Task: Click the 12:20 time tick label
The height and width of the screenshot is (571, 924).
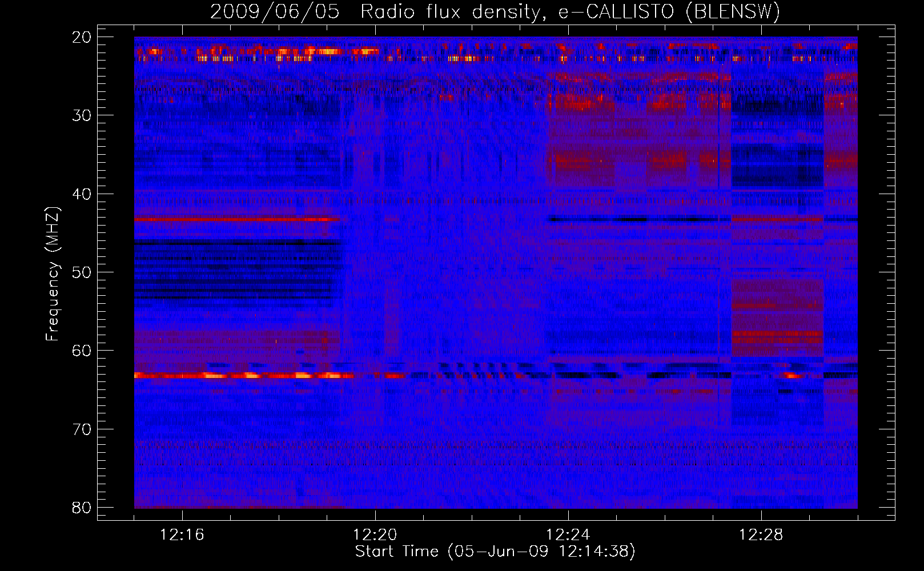Action: [375, 535]
